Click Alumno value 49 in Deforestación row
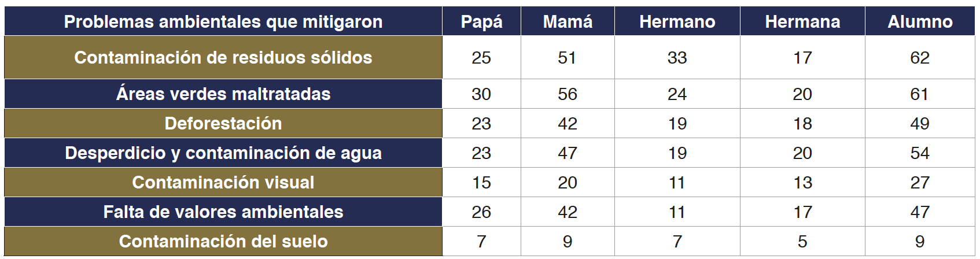The height and width of the screenshot is (259, 980). 920,124
